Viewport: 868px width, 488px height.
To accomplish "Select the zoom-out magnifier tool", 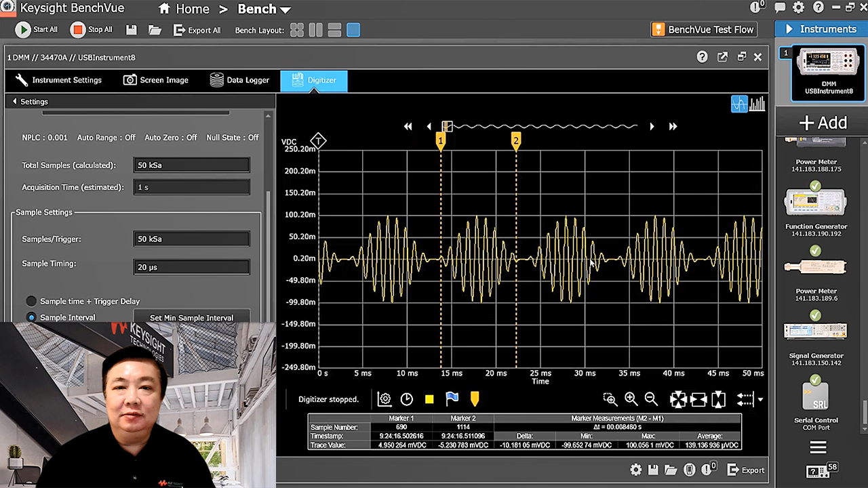I will pos(650,399).
